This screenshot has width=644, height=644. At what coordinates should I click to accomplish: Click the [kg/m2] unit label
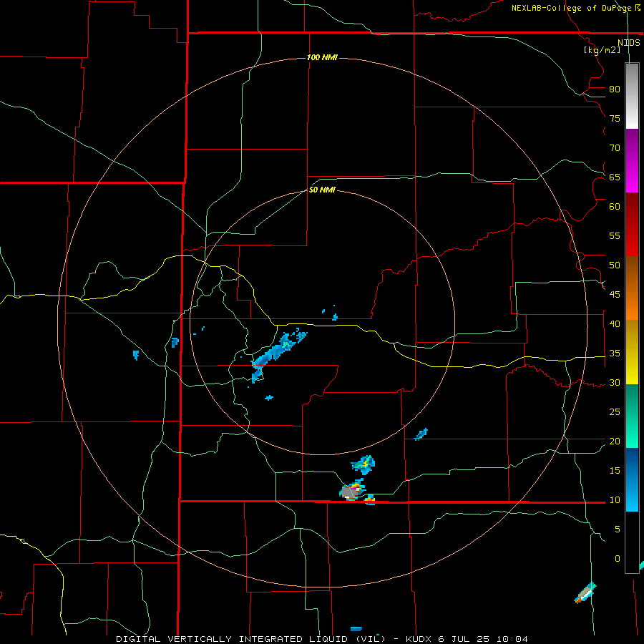click(x=602, y=50)
